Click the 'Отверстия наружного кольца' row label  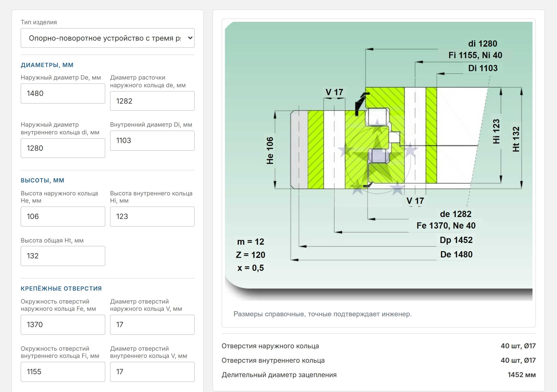pyautogui.click(x=270, y=346)
